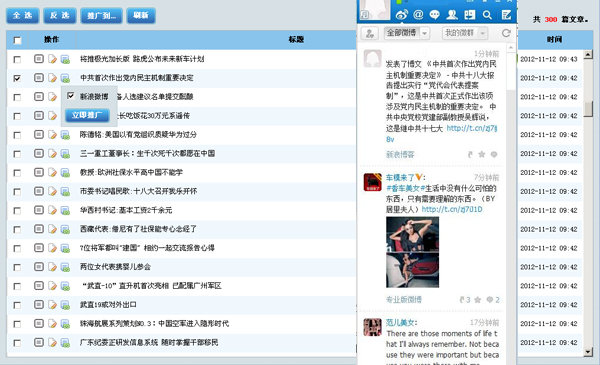Click the view icon for 华西村书记 row
Screen dimensions: 600x365
click(39, 210)
